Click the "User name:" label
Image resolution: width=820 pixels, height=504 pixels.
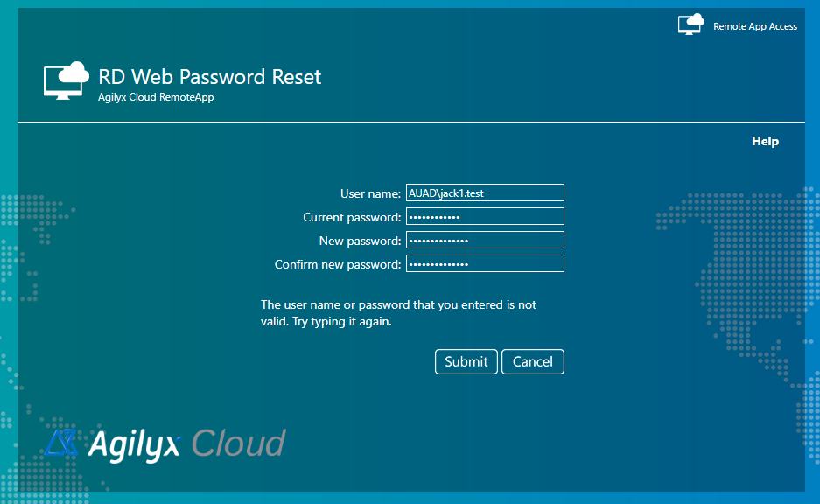click(x=370, y=193)
